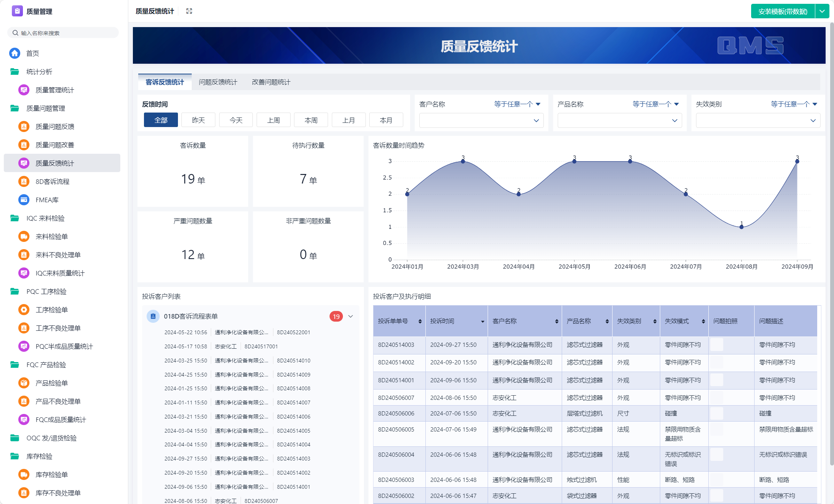Click the 来料检验单 truck icon
Screen dimensions: 834x504
click(24, 236)
